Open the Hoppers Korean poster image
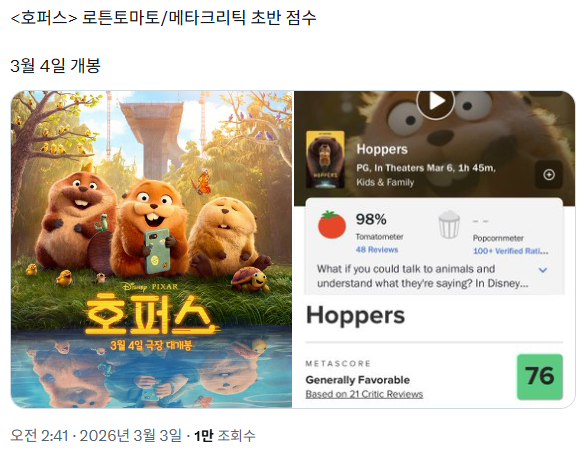584x459 pixels. (x=152, y=249)
